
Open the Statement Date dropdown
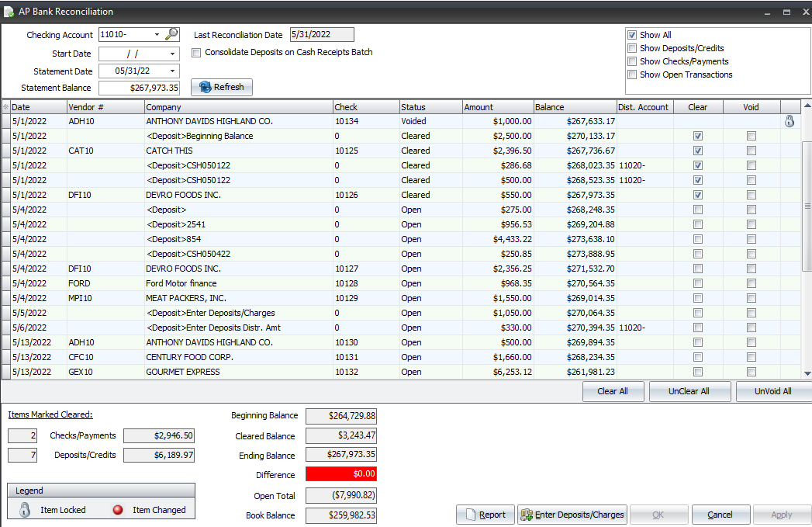tap(172, 71)
